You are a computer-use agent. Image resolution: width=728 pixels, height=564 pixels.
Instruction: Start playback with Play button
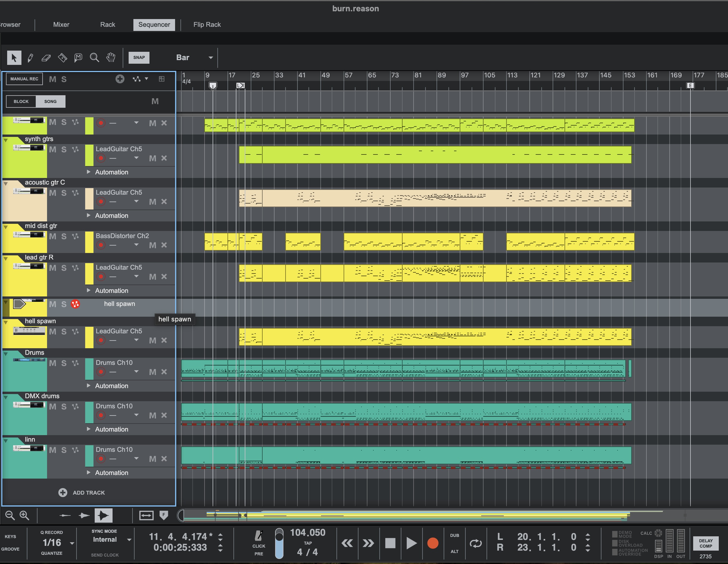point(411,543)
